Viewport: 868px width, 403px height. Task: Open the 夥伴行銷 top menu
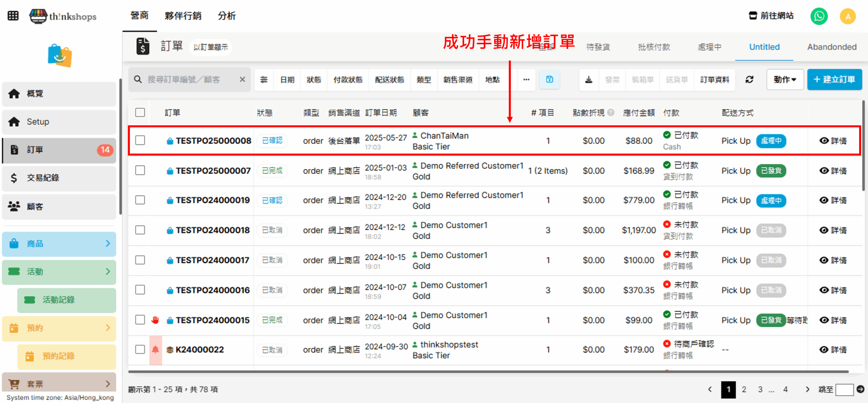[x=183, y=16]
